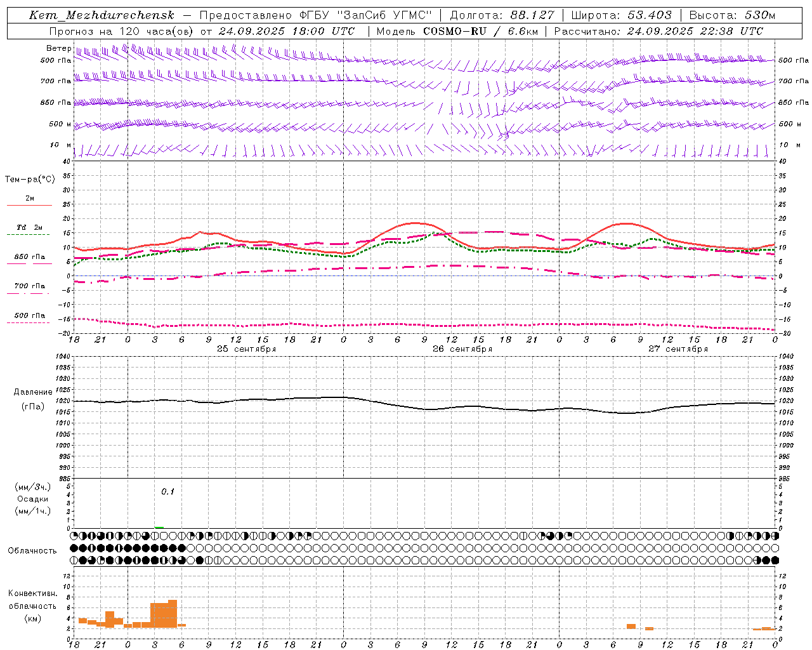Select the '2м' temperature legend entry with solid line
Image resolution: width=812 pixels, height=650 pixels.
[x=30, y=198]
